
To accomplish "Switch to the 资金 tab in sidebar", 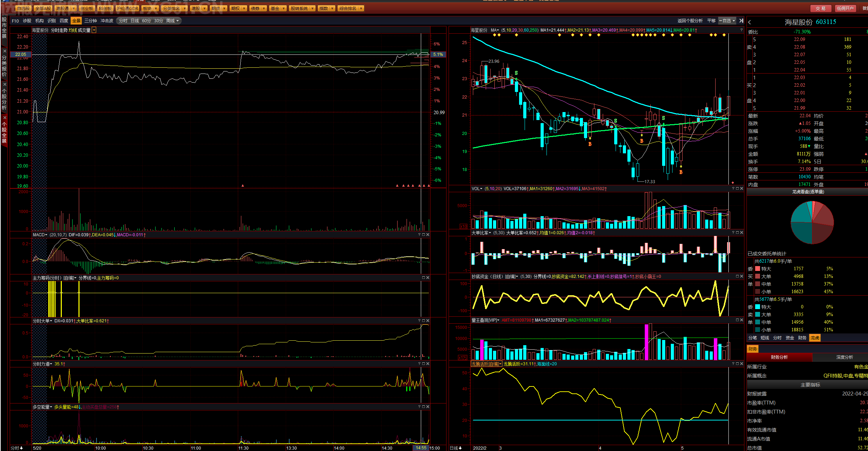I will [x=790, y=338].
